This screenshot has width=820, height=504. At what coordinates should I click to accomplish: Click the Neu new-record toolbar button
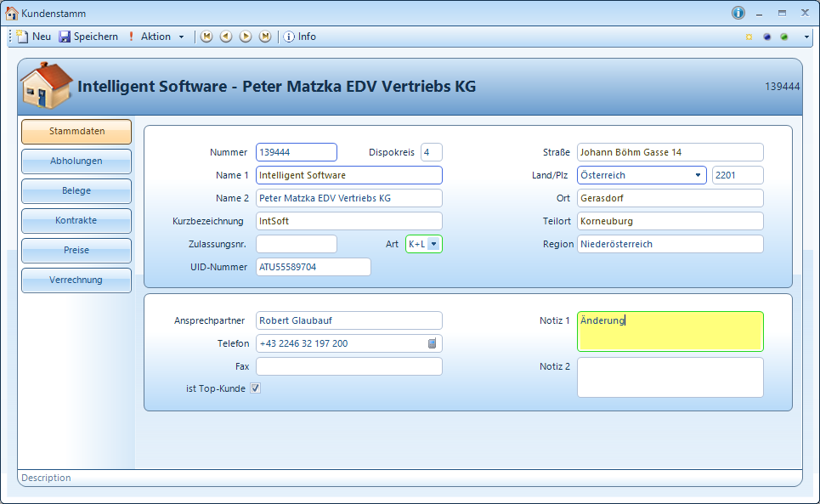click(34, 37)
